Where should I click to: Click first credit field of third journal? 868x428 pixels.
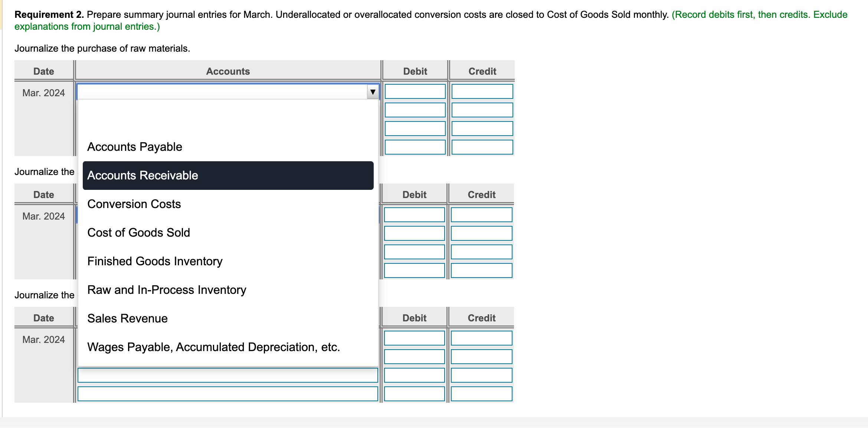481,338
